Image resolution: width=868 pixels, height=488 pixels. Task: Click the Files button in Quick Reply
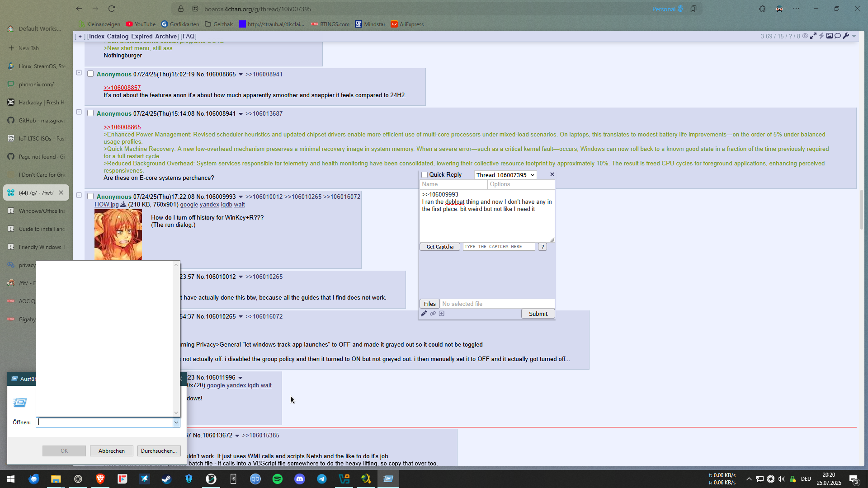click(x=430, y=304)
